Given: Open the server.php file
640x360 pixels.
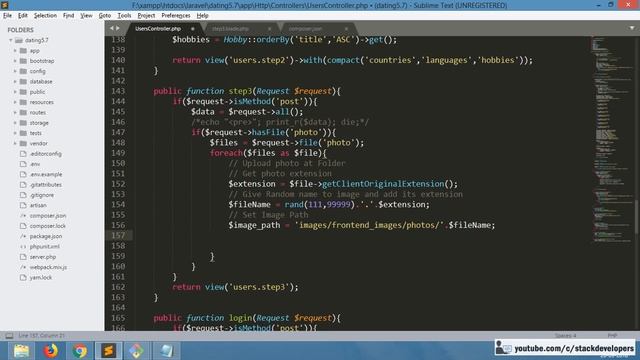Looking at the screenshot, I should click(43, 257).
